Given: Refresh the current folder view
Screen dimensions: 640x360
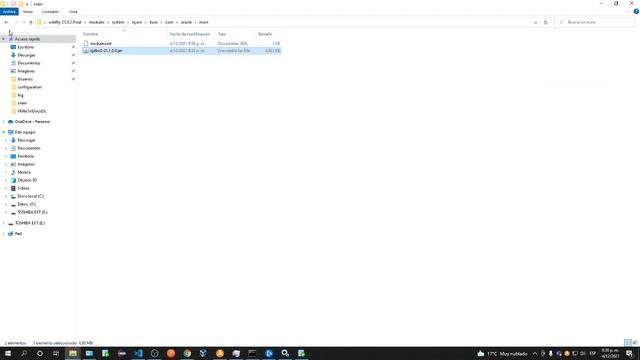Looking at the screenshot, I should tap(546, 22).
